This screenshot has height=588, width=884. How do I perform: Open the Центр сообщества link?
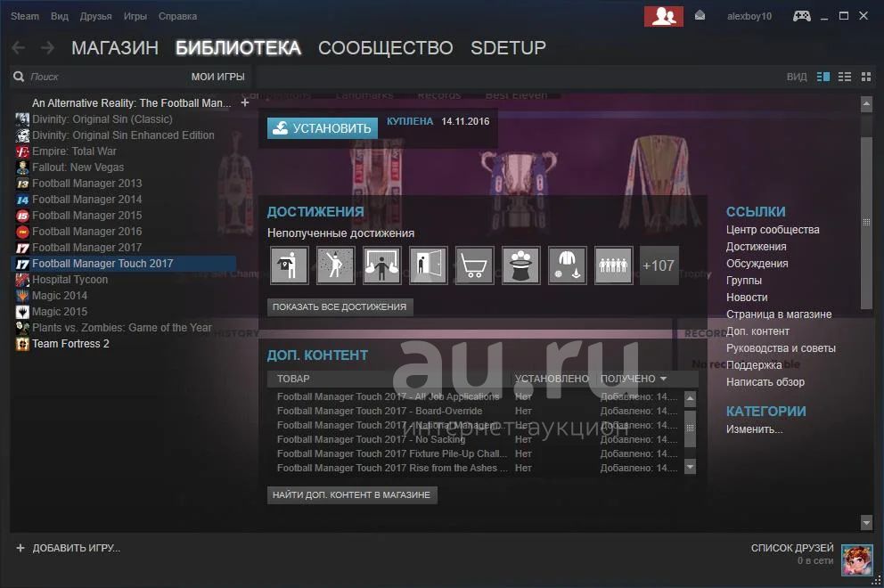(773, 230)
